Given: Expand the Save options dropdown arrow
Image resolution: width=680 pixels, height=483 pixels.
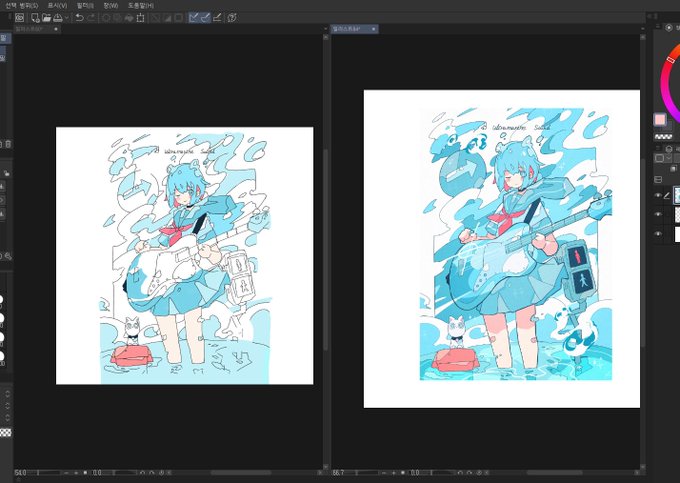Looking at the screenshot, I should [x=66, y=18].
